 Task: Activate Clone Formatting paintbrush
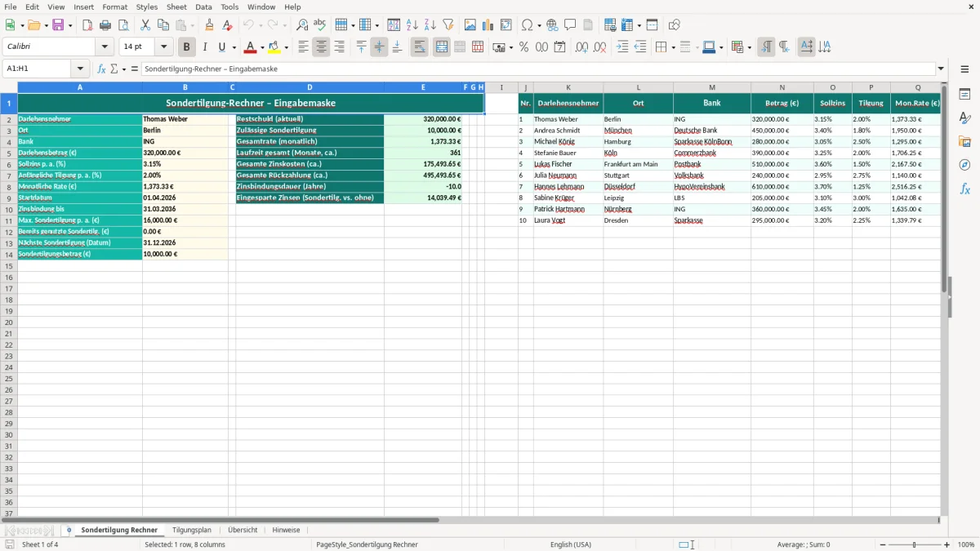coord(210,25)
